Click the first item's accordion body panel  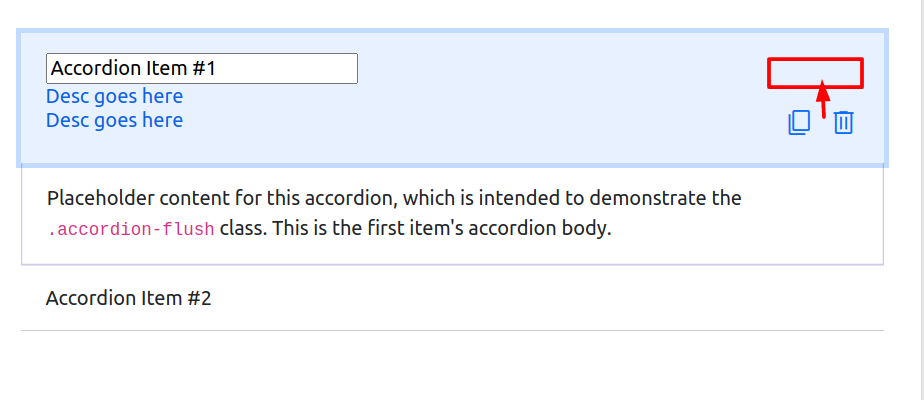point(453,214)
